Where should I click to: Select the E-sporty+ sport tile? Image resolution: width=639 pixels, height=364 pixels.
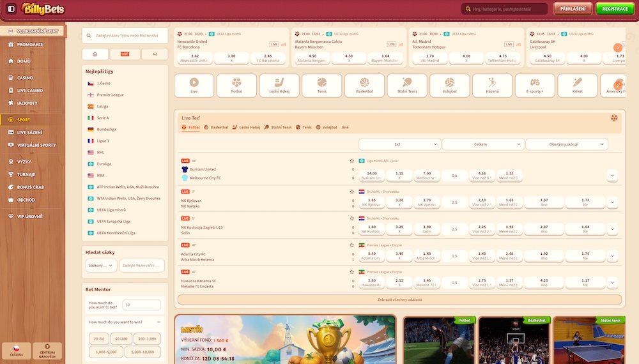pyautogui.click(x=535, y=86)
